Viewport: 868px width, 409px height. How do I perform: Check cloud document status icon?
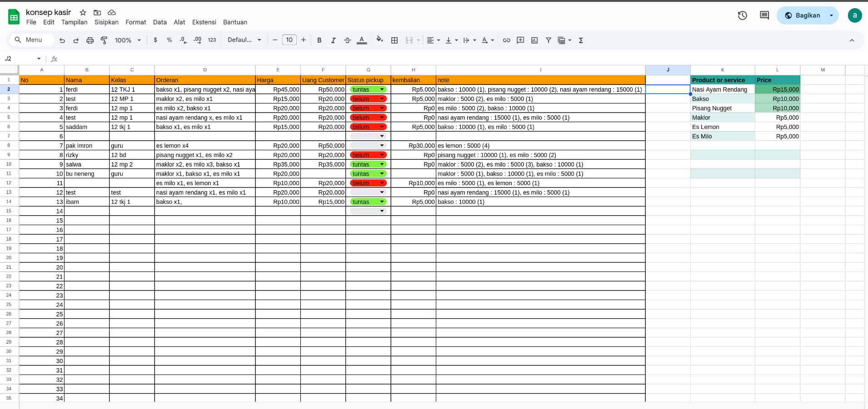112,13
